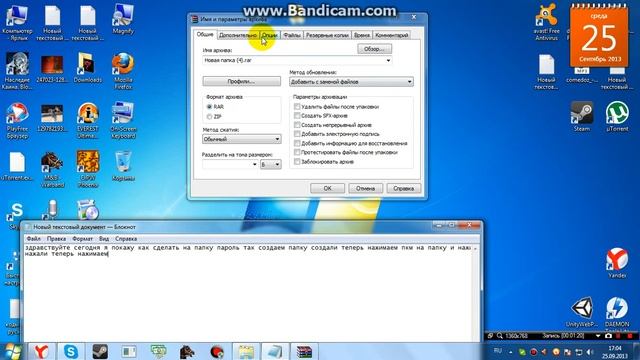The height and width of the screenshot is (360, 640).
Task: Switch to the Дополнительно tab
Action: [x=238, y=35]
